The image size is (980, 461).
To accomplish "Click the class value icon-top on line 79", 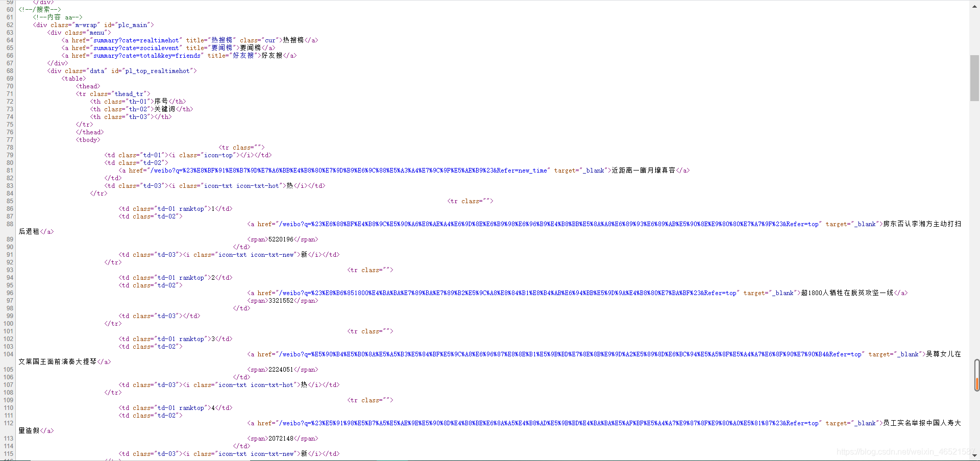I will pos(218,155).
